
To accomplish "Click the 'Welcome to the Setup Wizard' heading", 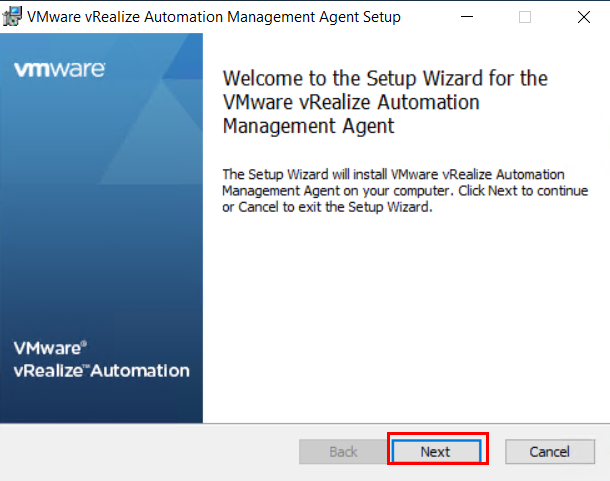I will tap(385, 102).
